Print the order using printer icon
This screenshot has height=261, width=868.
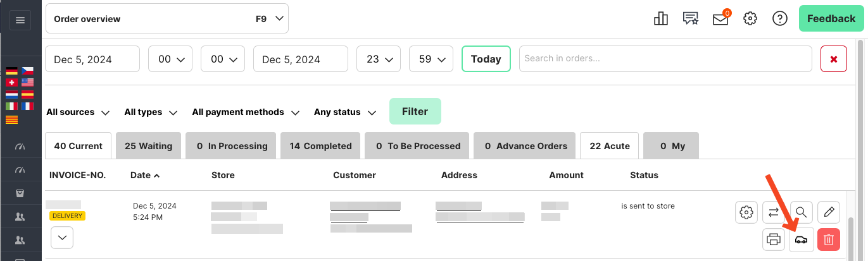point(773,240)
